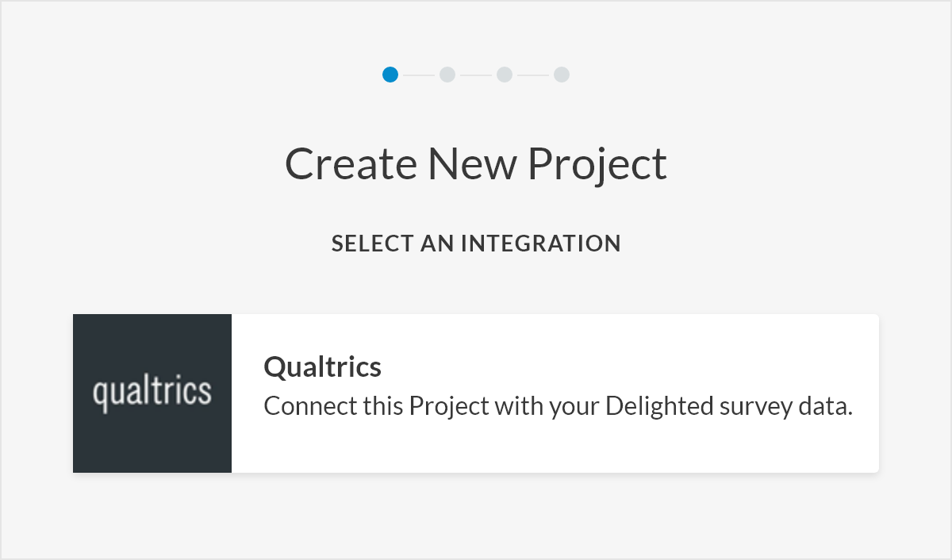952x560 pixels.
Task: Click connector line between first and second steps
Action: [x=419, y=75]
